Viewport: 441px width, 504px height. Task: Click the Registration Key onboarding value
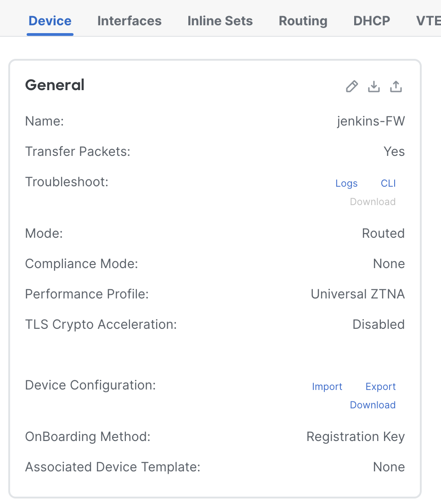point(356,437)
